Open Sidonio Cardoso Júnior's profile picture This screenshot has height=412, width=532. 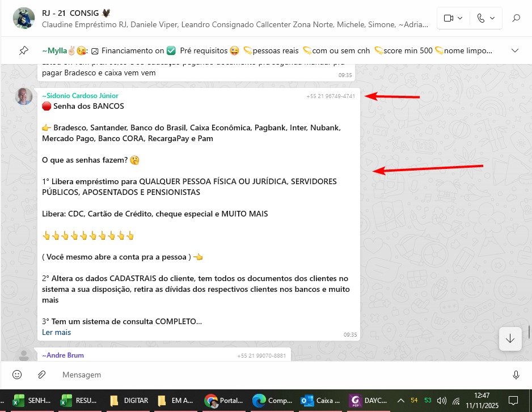pyautogui.click(x=24, y=96)
